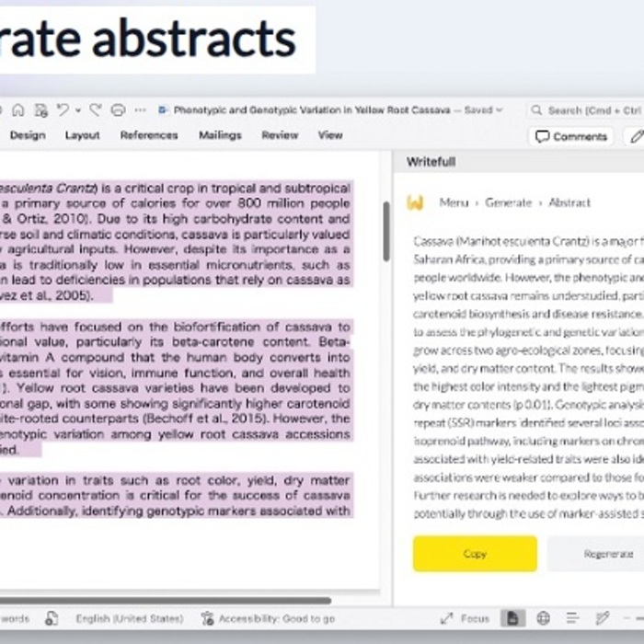This screenshot has width=644, height=644.
Task: Click the Home icon in title bar
Action: [x=18, y=109]
